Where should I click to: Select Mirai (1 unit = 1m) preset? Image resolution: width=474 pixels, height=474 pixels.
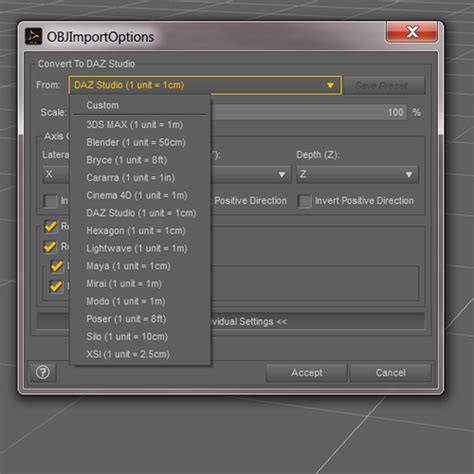[140, 284]
